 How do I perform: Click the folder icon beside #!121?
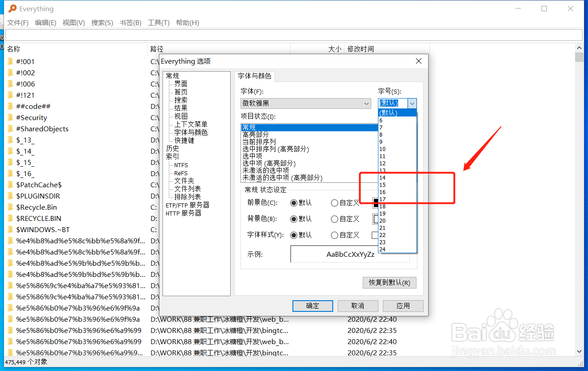pos(10,95)
